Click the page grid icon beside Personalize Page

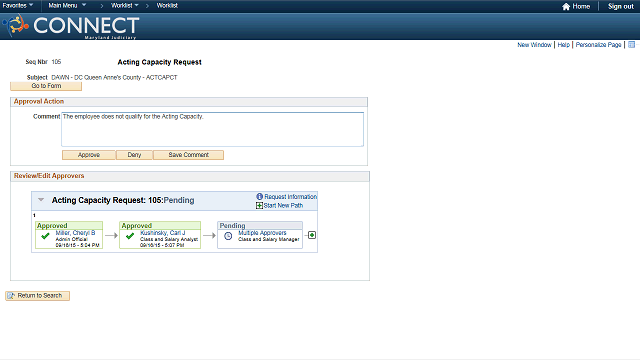pyautogui.click(x=631, y=44)
